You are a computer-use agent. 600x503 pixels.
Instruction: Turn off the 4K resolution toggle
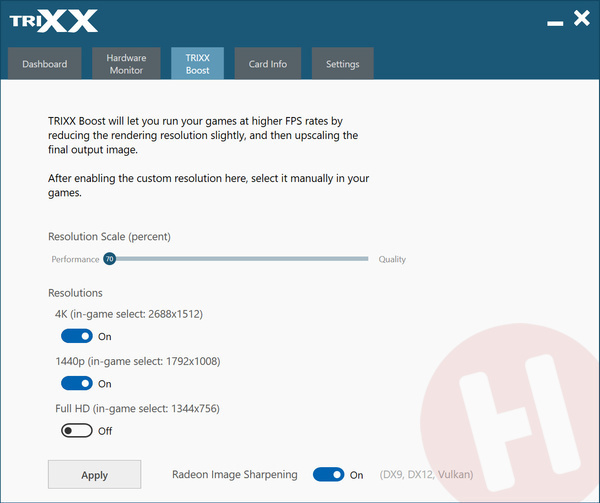77,336
